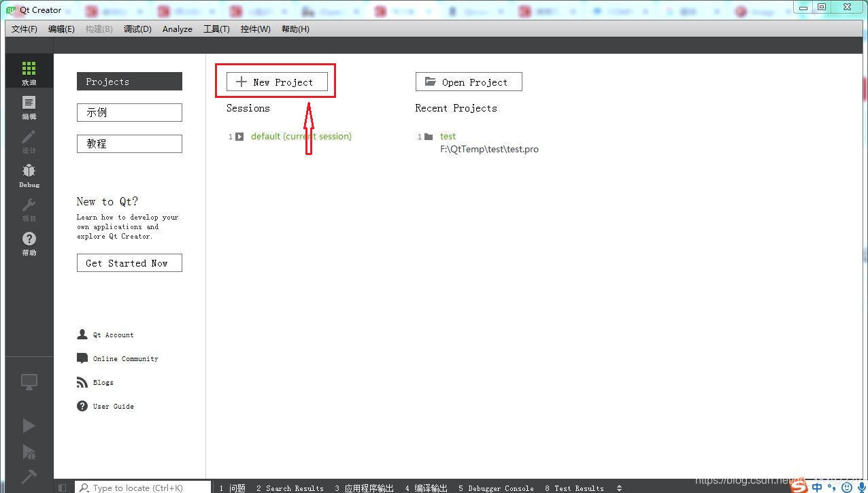Click the Qt Creator title bar icon
868x493 pixels.
click(x=11, y=10)
